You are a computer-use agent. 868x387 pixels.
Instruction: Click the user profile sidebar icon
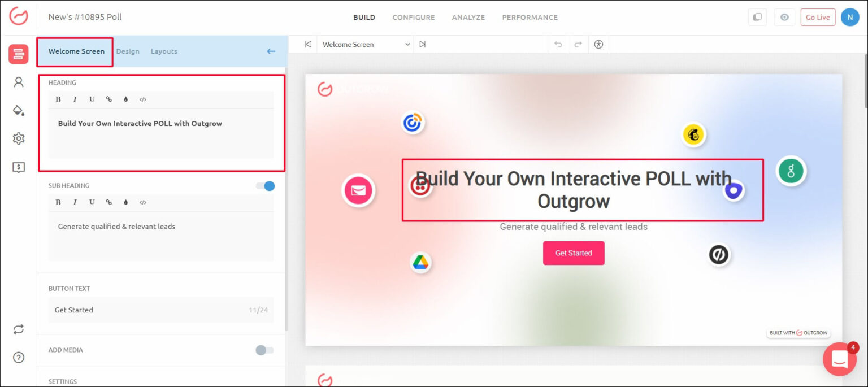point(19,82)
